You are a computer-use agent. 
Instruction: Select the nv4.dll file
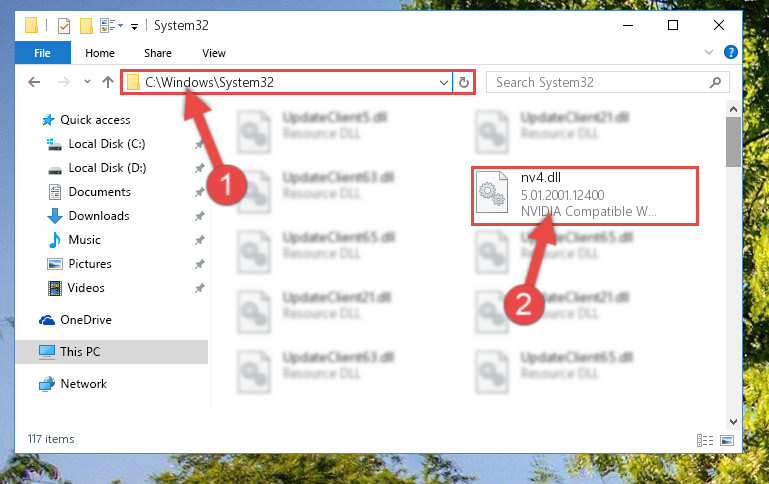click(x=585, y=196)
